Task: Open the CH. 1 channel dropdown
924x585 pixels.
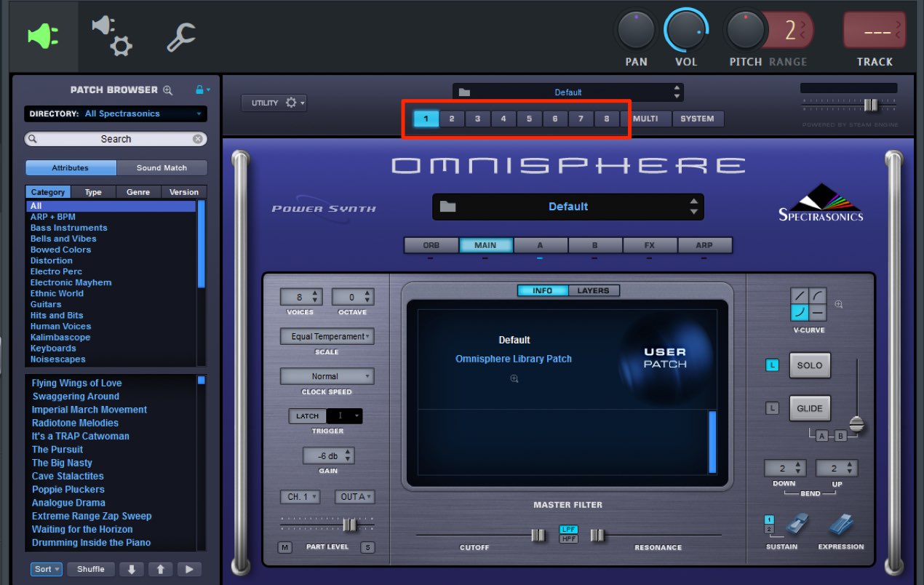Action: click(x=300, y=497)
